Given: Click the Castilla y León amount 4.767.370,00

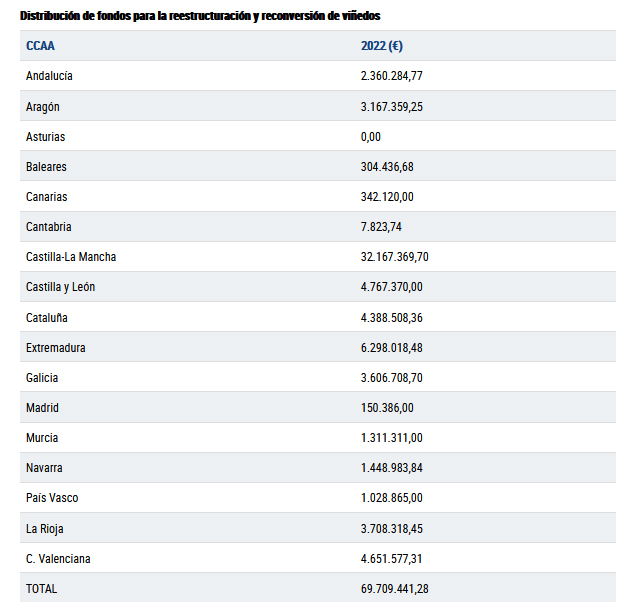Looking at the screenshot, I should [x=392, y=287].
